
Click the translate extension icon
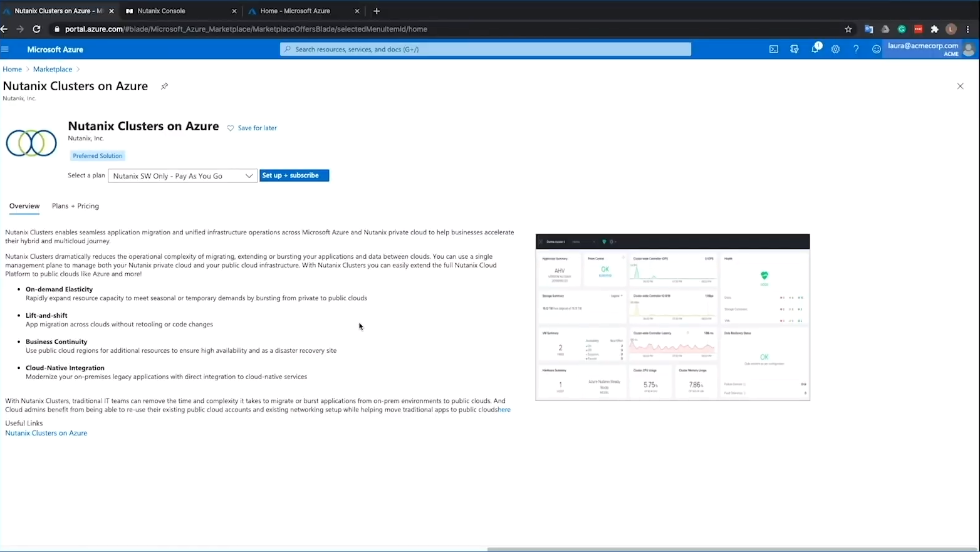point(868,29)
